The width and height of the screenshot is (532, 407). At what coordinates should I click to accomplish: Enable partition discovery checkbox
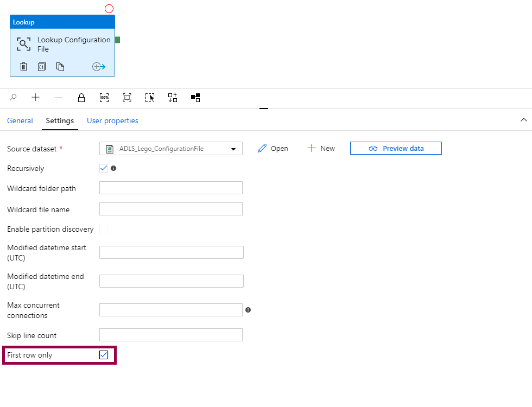coord(104,229)
